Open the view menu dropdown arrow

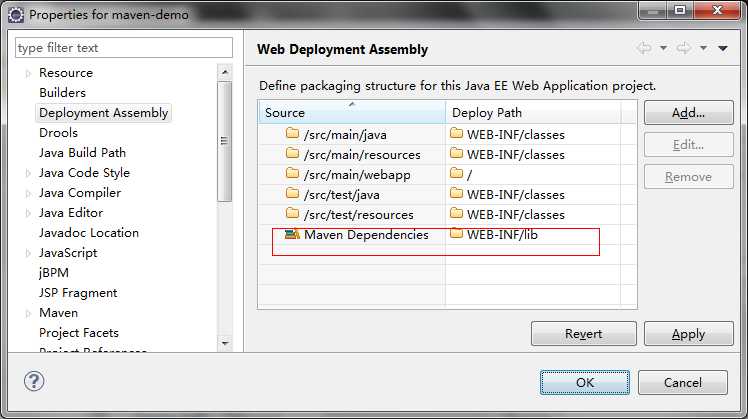(723, 48)
